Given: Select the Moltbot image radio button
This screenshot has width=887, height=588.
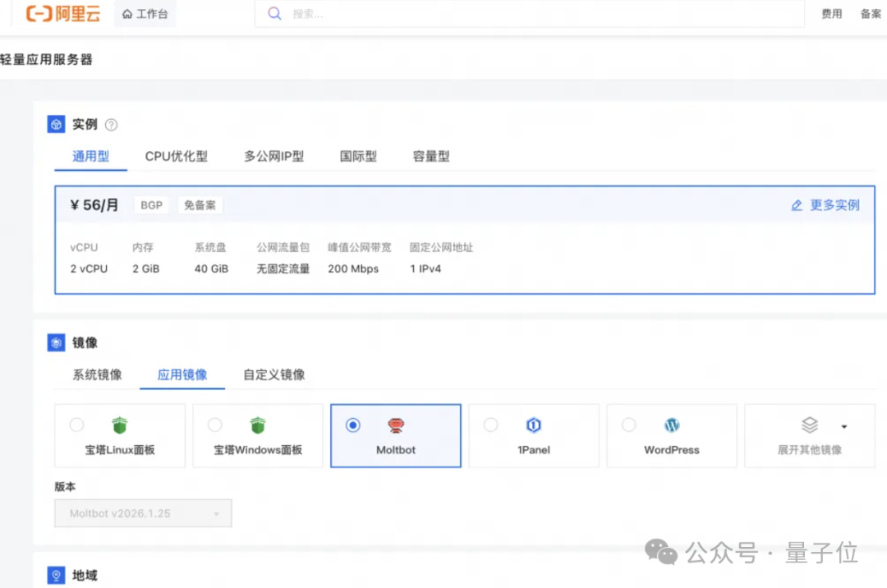Looking at the screenshot, I should (x=353, y=425).
